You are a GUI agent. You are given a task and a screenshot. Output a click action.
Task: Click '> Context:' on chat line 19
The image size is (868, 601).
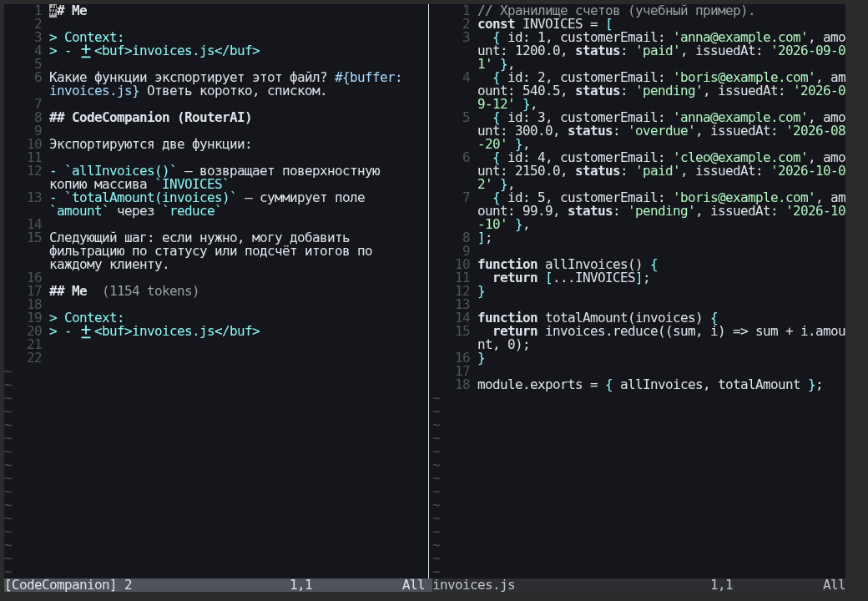[86, 318]
